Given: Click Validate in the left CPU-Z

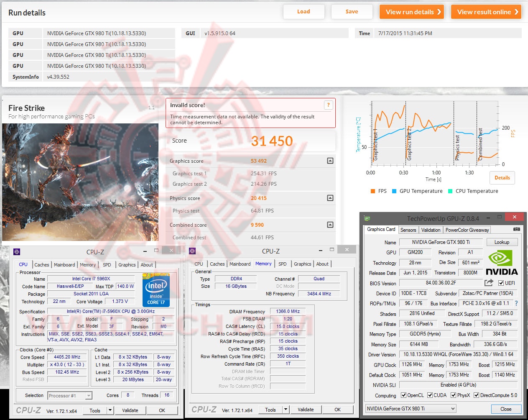Looking at the screenshot, I should tap(130, 410).
